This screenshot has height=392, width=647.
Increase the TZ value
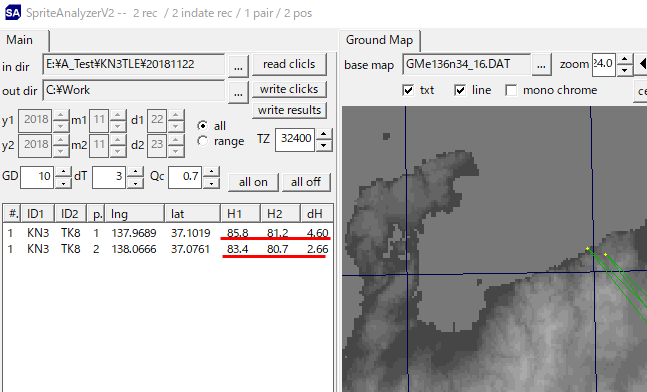pyautogui.click(x=324, y=134)
